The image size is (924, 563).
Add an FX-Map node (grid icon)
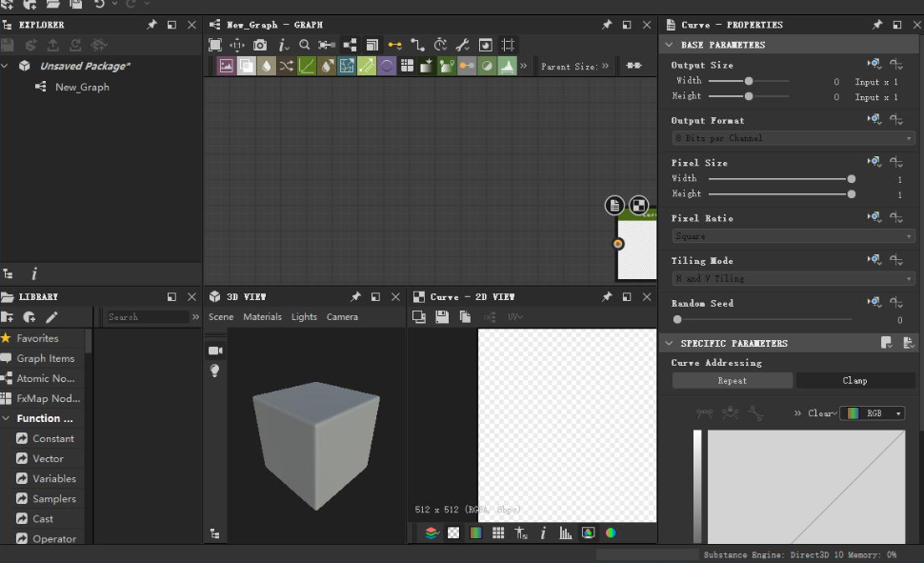coord(407,66)
